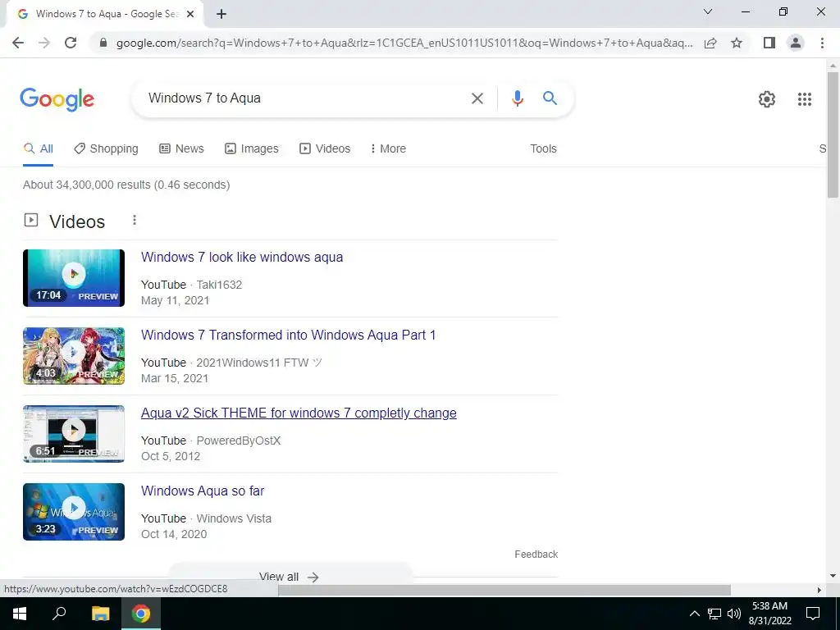
Task: Reload the page with the refresh icon
Action: click(71, 43)
